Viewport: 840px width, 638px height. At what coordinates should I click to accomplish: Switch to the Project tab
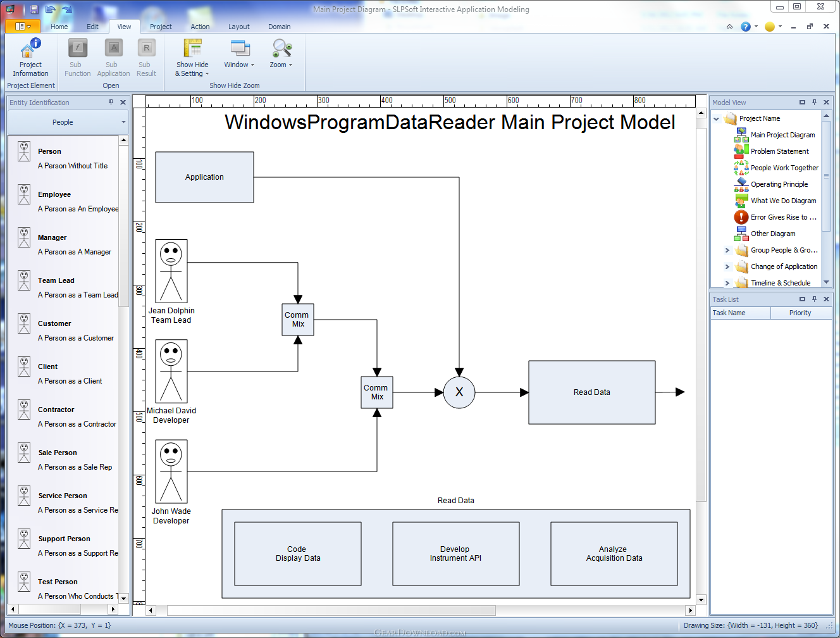161,27
